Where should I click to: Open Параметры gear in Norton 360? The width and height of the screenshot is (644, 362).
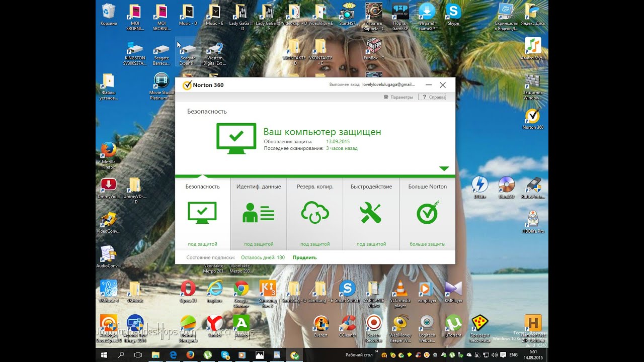click(x=398, y=97)
